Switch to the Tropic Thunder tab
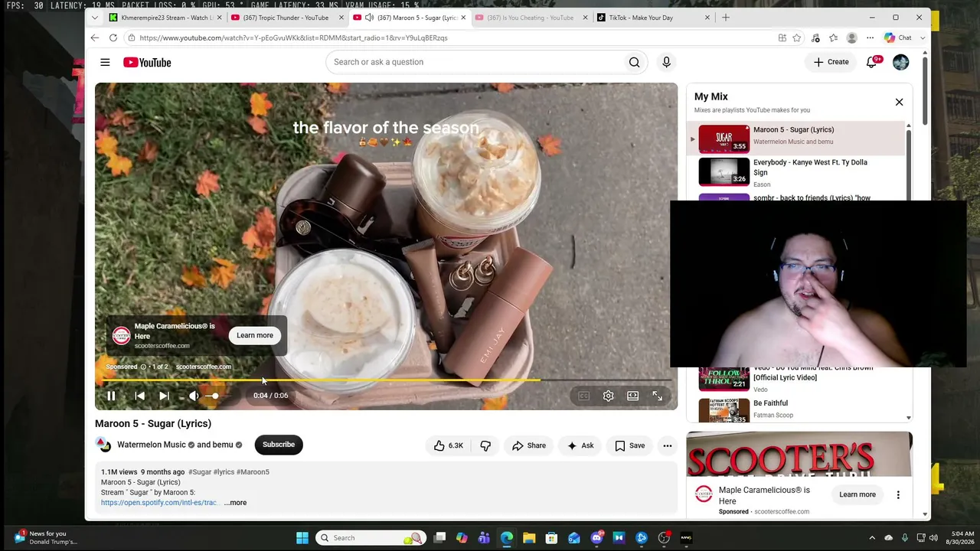980x551 pixels. coord(286,18)
